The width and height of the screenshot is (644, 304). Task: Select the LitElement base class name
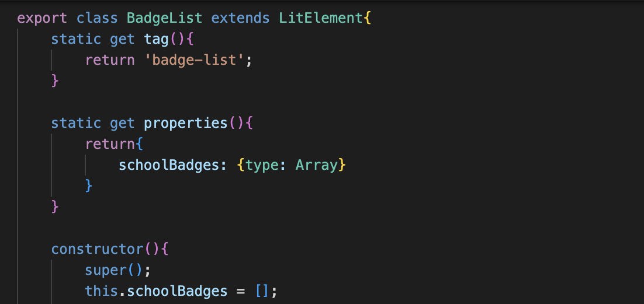point(320,18)
